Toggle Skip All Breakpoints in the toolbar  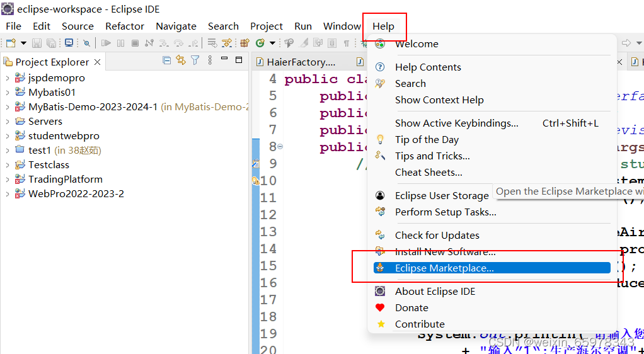(x=87, y=43)
